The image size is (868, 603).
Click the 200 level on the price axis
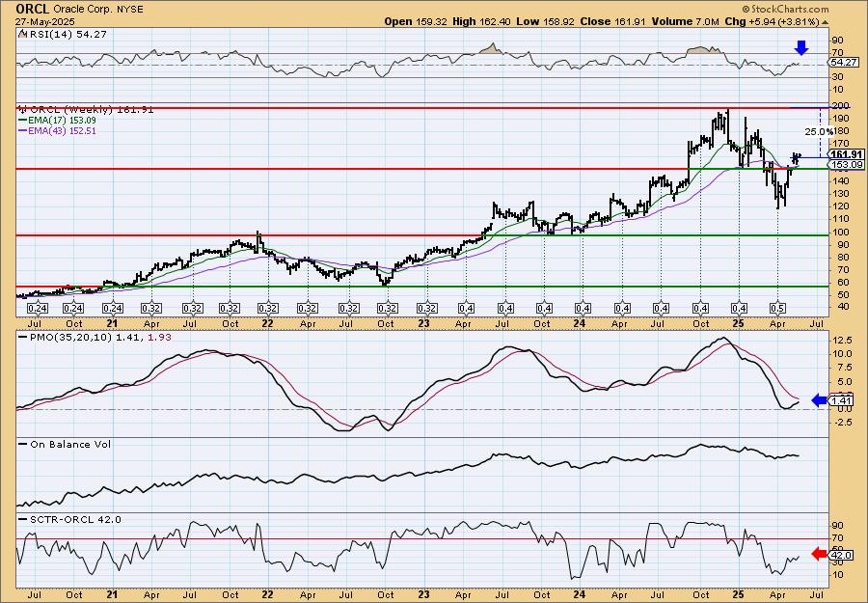click(x=839, y=106)
